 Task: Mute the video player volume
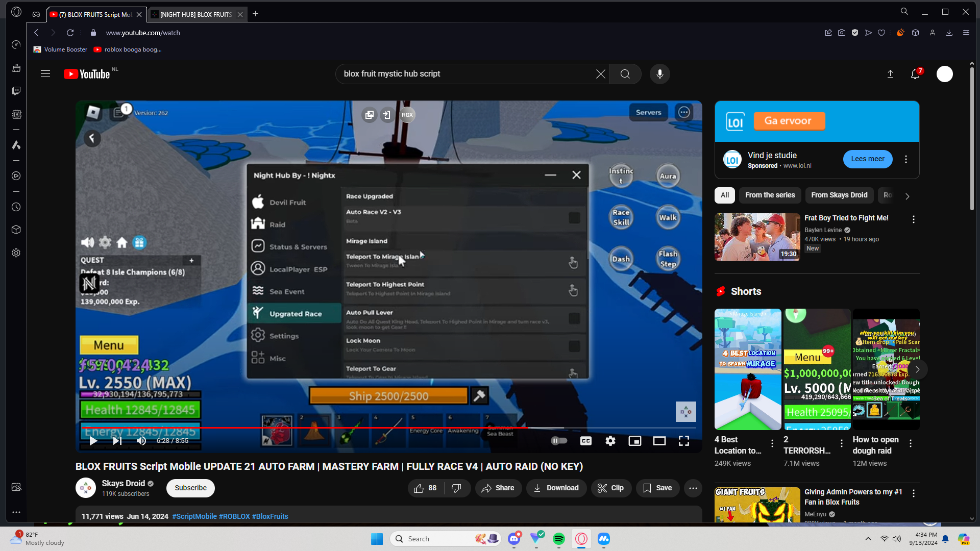point(141,441)
